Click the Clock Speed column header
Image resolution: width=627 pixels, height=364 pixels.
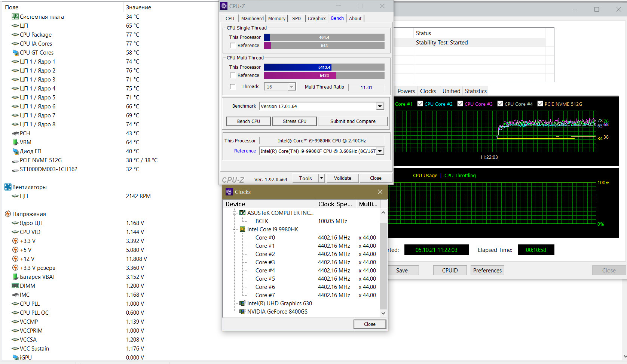(335, 204)
